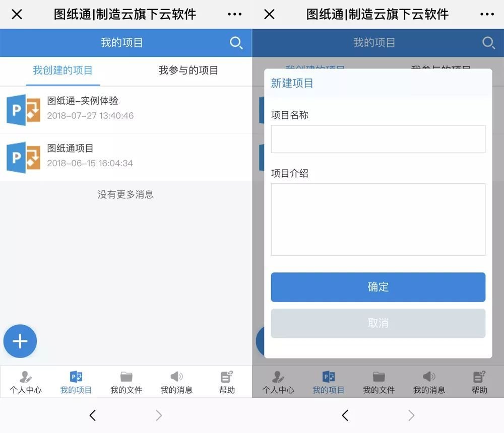Tap the grayed forward arrow at the bottom
The image size is (504, 433).
coord(159,415)
